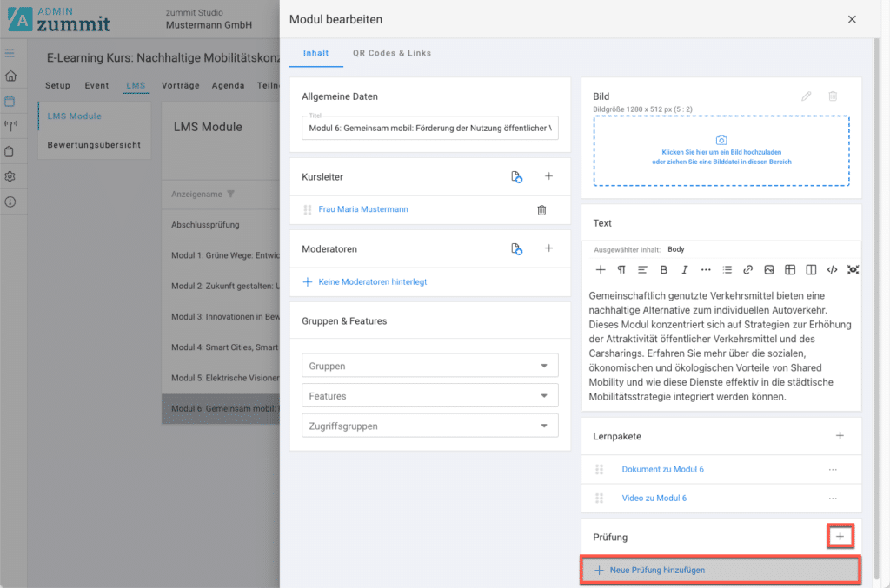The height and width of the screenshot is (588, 890).
Task: Expand the Zugriffsgruppen dropdown
Action: point(430,426)
